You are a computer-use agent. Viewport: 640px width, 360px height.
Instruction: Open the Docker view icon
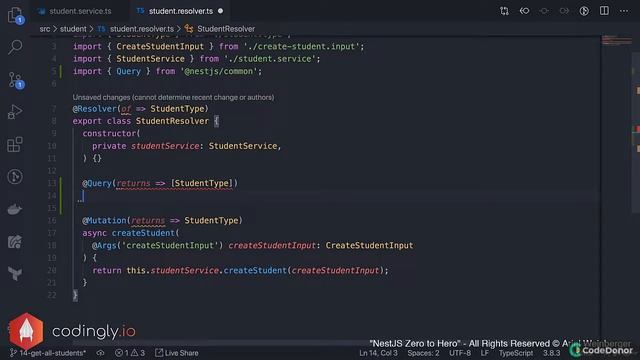(15, 209)
